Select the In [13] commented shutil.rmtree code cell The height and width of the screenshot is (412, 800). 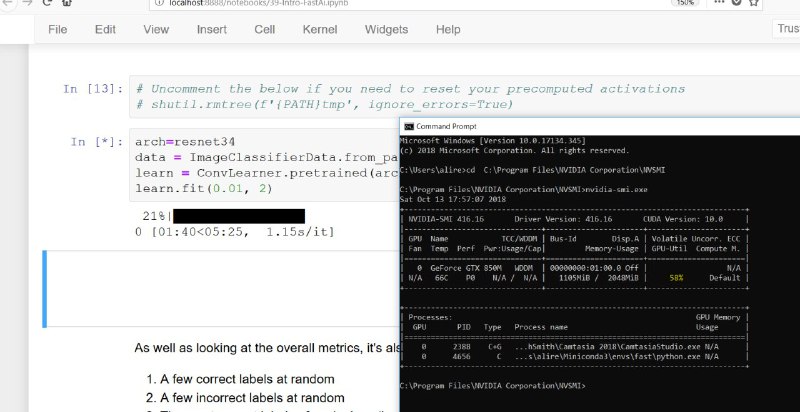click(464, 97)
